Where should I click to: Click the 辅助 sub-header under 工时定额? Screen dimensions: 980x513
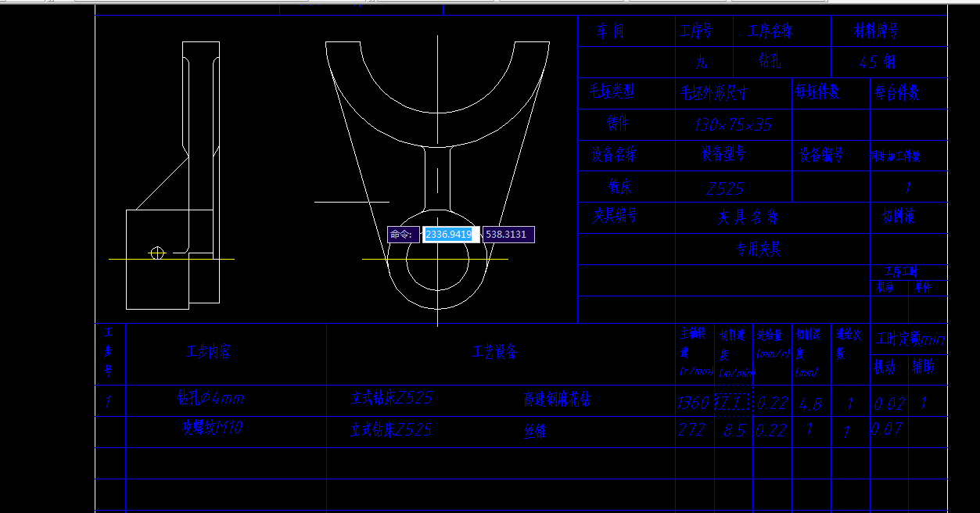coord(923,367)
